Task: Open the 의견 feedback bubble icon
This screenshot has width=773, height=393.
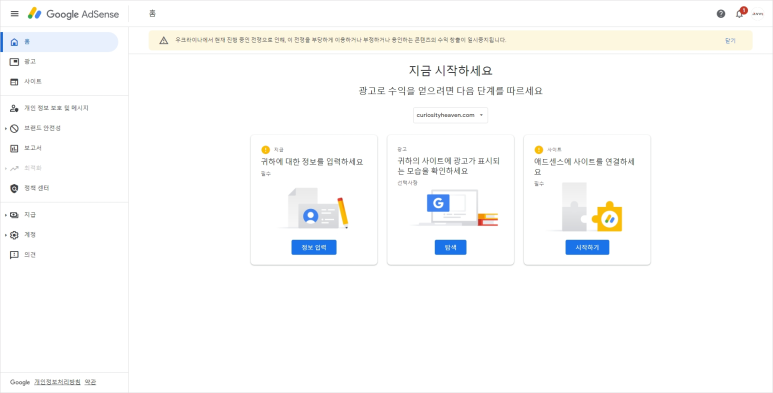Action: coord(14,255)
